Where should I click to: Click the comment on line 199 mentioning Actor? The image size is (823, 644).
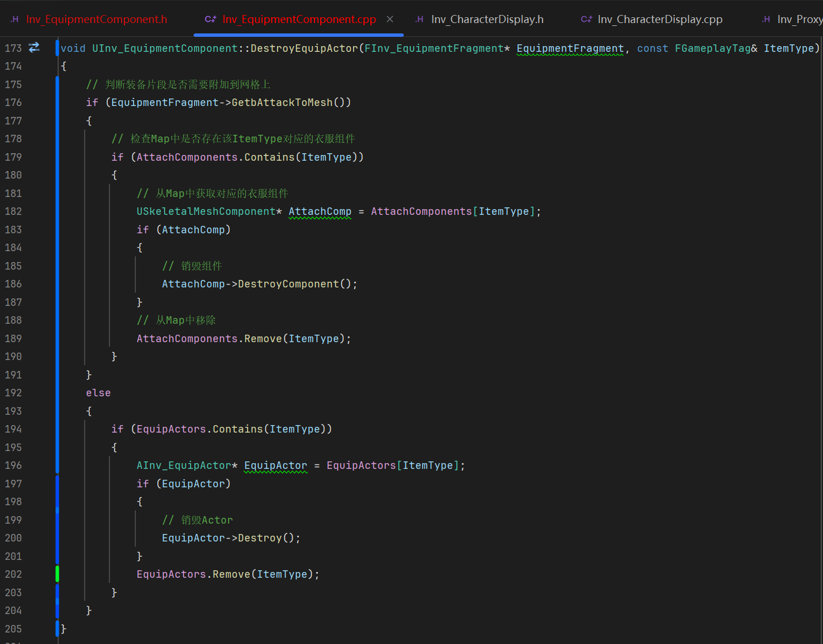click(198, 520)
